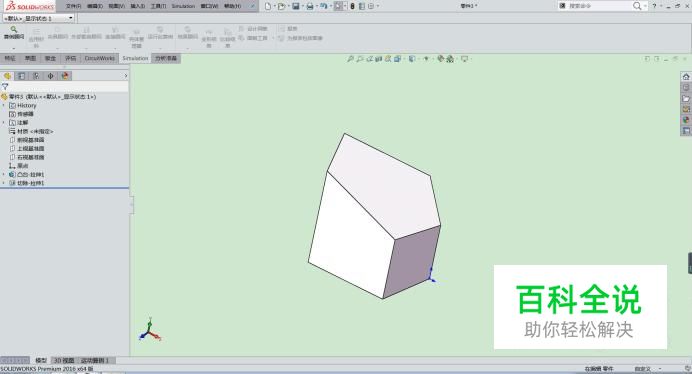692x374 pixels.
Task: Open File Properties icon in quick toolbar
Action: coord(362,6)
